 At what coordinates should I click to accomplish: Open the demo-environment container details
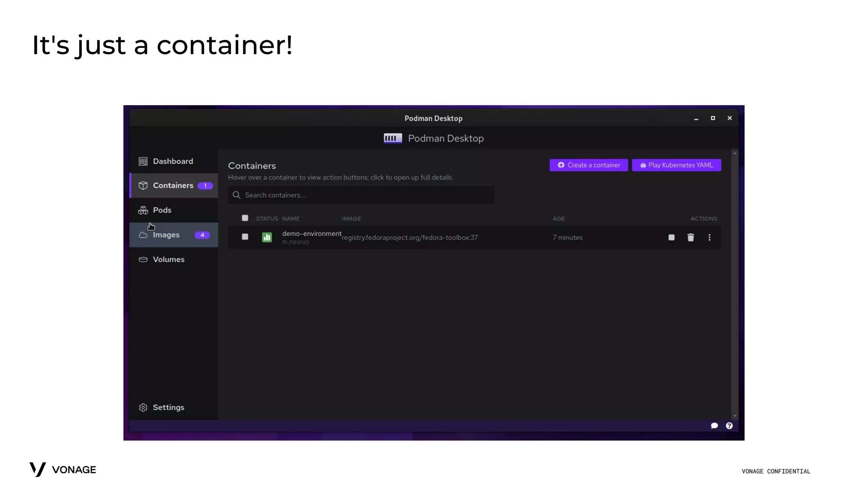pos(312,234)
